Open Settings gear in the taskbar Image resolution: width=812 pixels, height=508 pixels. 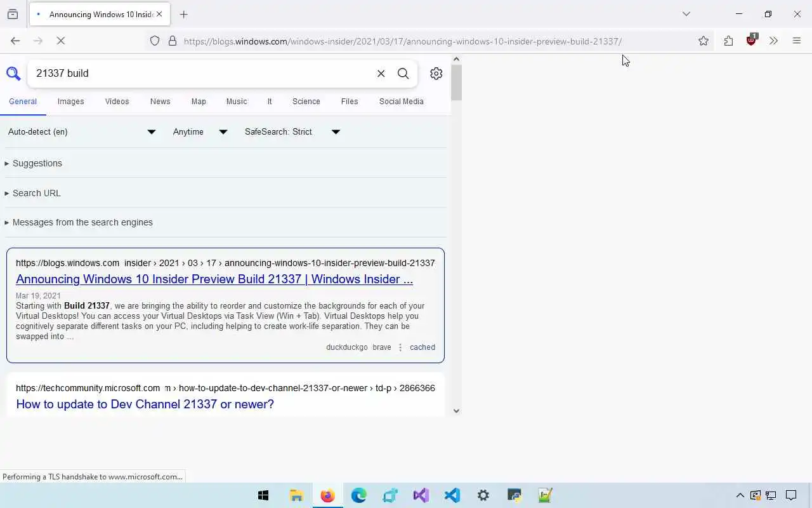click(x=483, y=495)
